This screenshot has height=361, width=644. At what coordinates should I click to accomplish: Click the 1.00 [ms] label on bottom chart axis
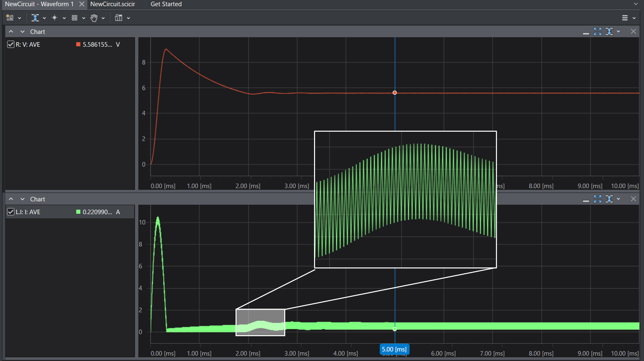[199, 353]
